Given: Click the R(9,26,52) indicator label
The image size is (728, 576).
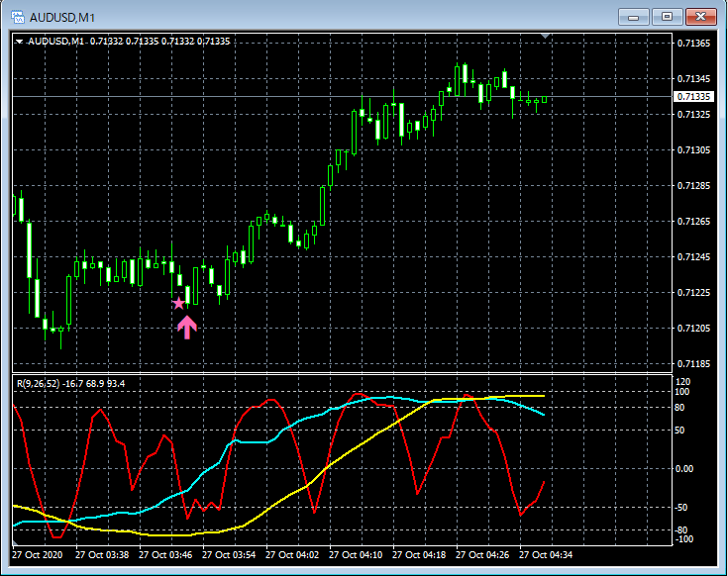Looking at the screenshot, I should point(70,384).
